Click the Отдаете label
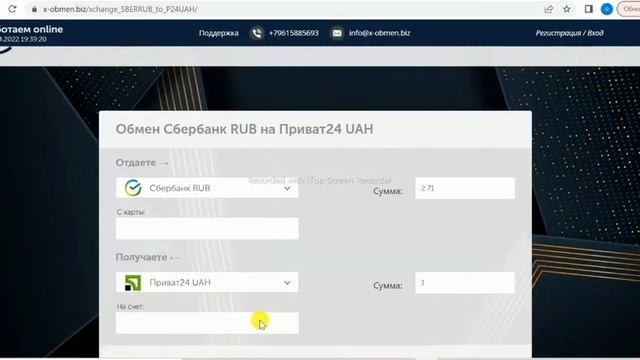Screen dimensions: 640x360 [136, 162]
